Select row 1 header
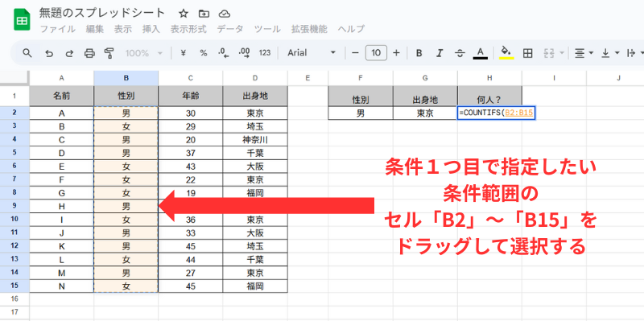Viewport: 644px width, 321px height. [x=14, y=96]
